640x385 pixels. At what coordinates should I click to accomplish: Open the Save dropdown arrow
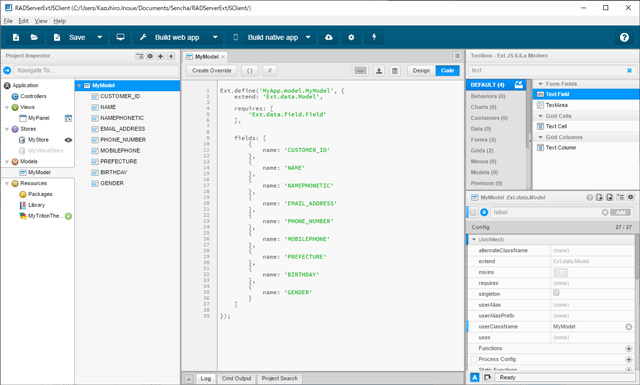click(x=100, y=37)
